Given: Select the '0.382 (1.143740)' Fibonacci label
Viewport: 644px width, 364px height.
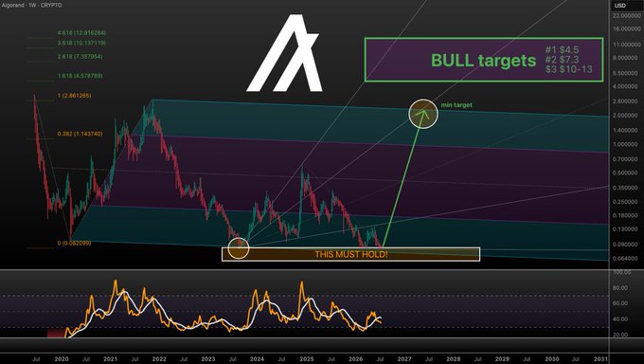Looking at the screenshot, I should (80, 134).
